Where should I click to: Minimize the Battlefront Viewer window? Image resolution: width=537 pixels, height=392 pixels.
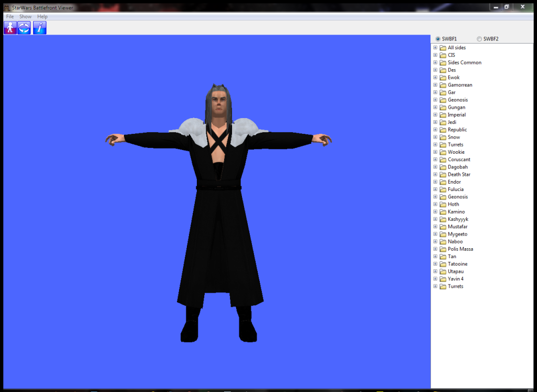click(x=496, y=7)
